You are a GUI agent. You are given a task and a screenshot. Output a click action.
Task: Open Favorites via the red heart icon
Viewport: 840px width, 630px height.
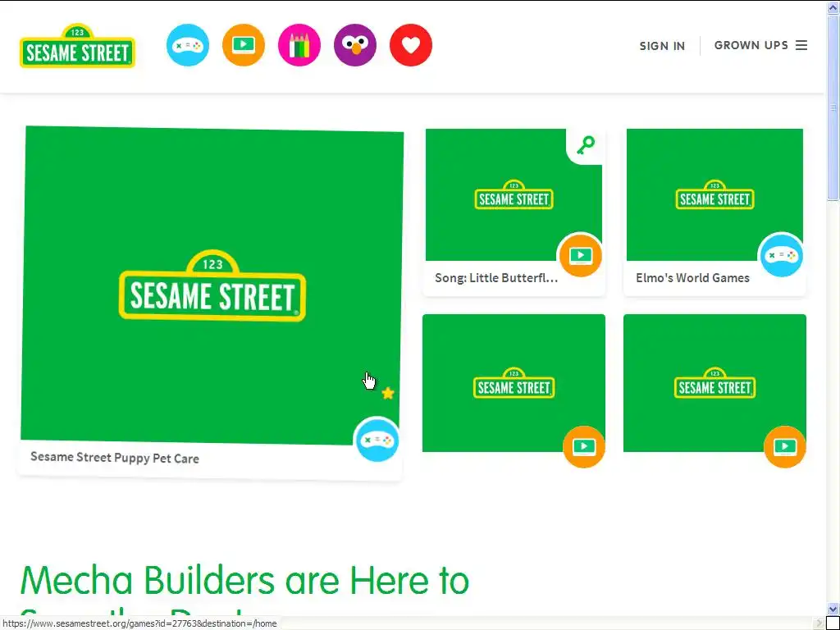tap(411, 45)
